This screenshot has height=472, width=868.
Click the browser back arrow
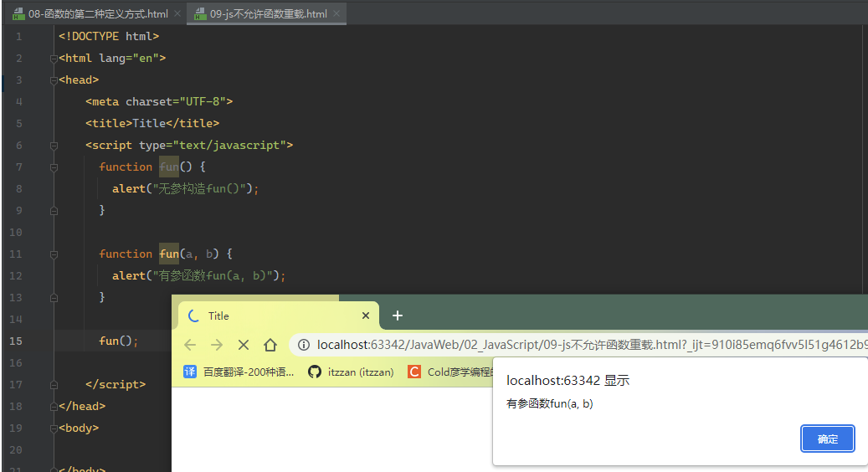click(x=190, y=346)
